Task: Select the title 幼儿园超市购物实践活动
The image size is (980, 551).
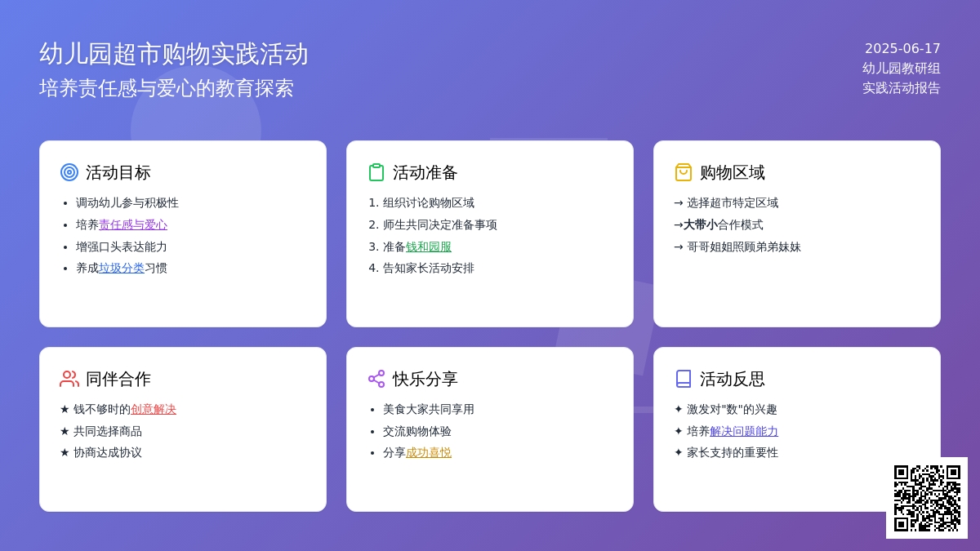Action: tap(174, 54)
